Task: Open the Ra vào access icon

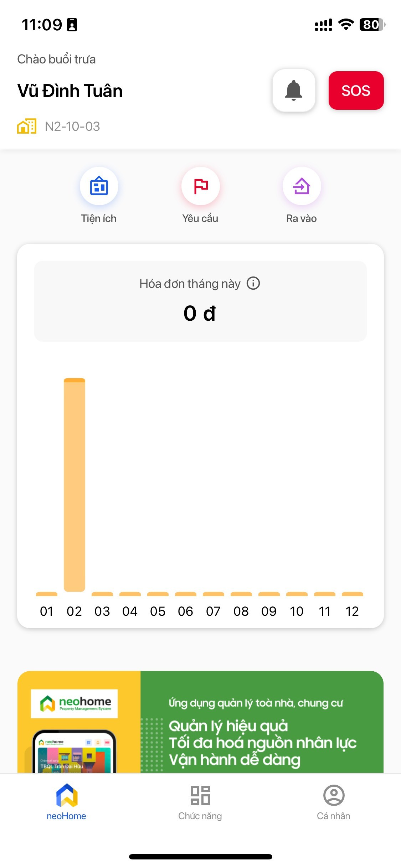Action: click(x=302, y=186)
